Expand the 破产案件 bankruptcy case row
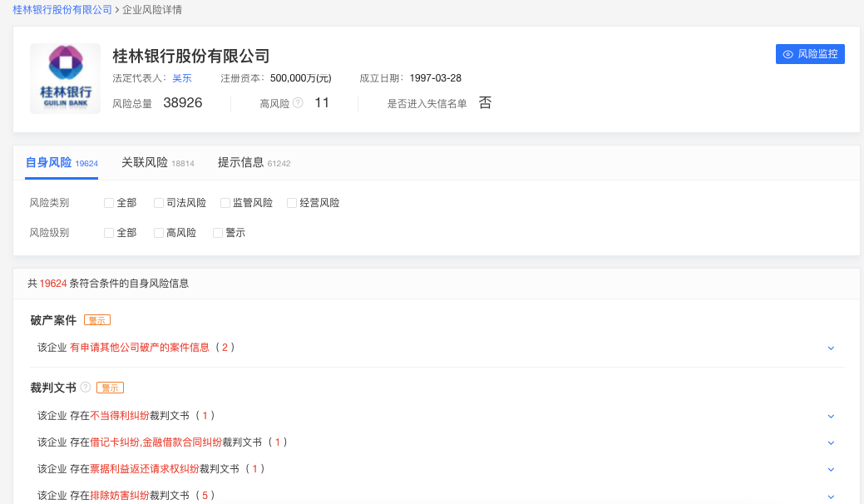Screen dimensions: 864x504 831,348
